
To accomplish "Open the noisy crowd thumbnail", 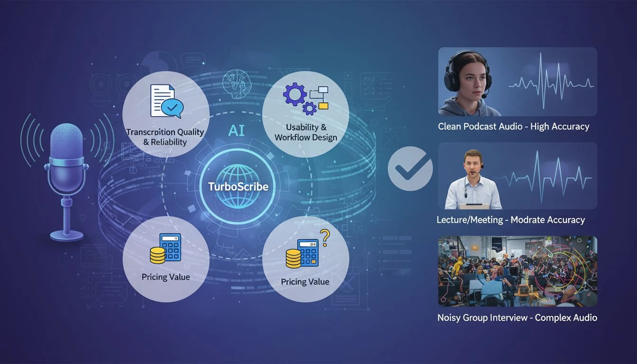I will (x=518, y=271).
